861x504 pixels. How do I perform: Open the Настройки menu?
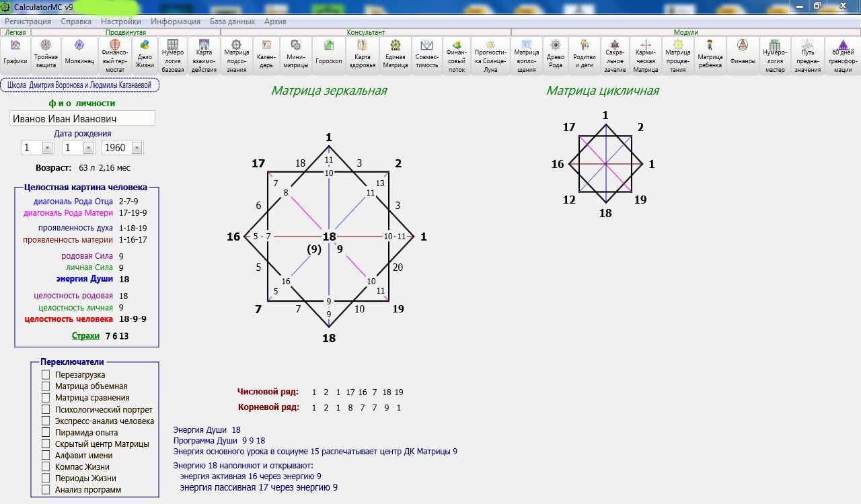tap(120, 22)
